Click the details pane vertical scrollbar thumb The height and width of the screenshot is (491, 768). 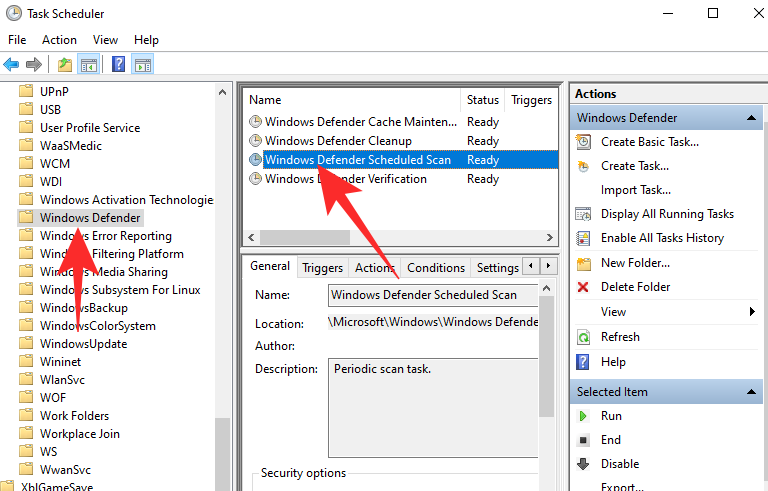(547, 356)
